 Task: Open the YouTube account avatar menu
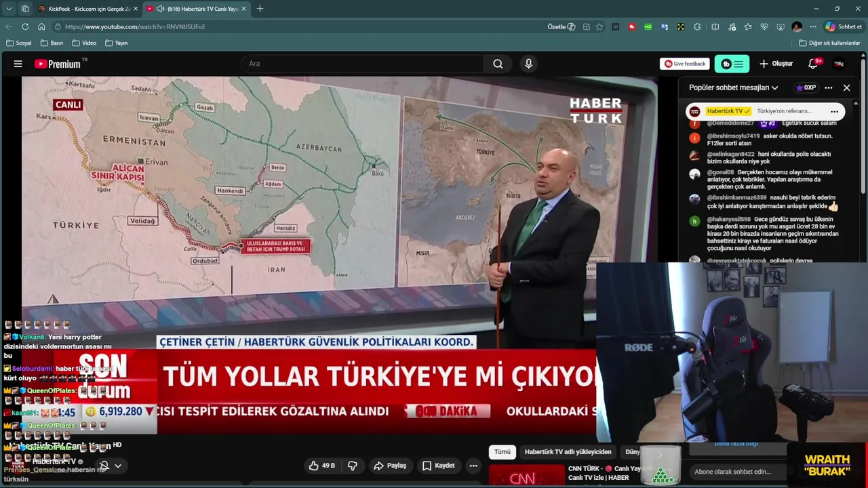[839, 64]
